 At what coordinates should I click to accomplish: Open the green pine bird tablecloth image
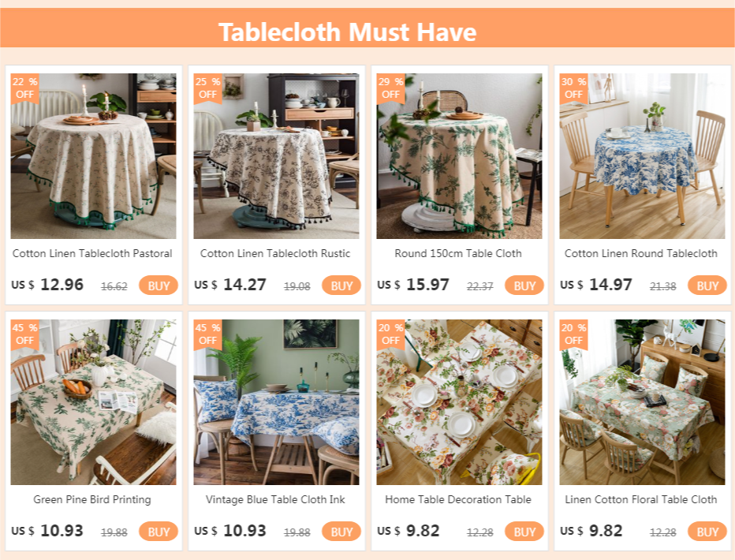pos(94,402)
